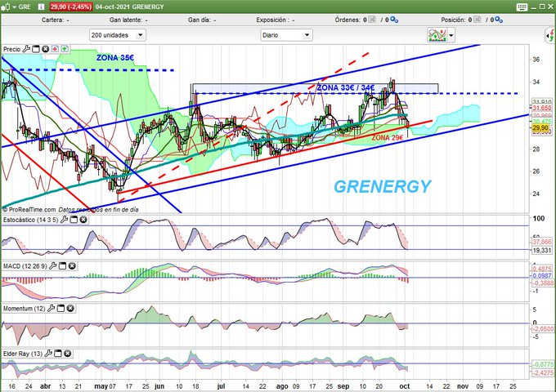
Task: Open Estocástico indicator wrench settings
Action: (64, 220)
